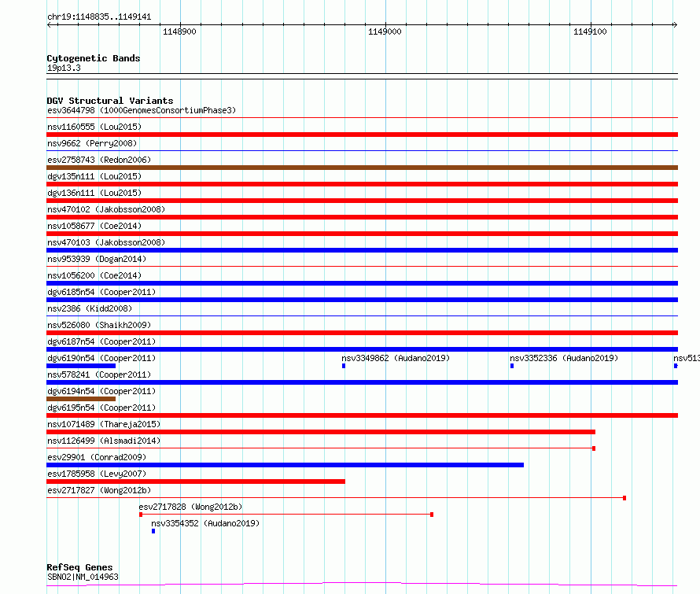Open the nsv1056200 (Coe2014) label
Viewport: 700px width, 594px height.
click(x=94, y=275)
